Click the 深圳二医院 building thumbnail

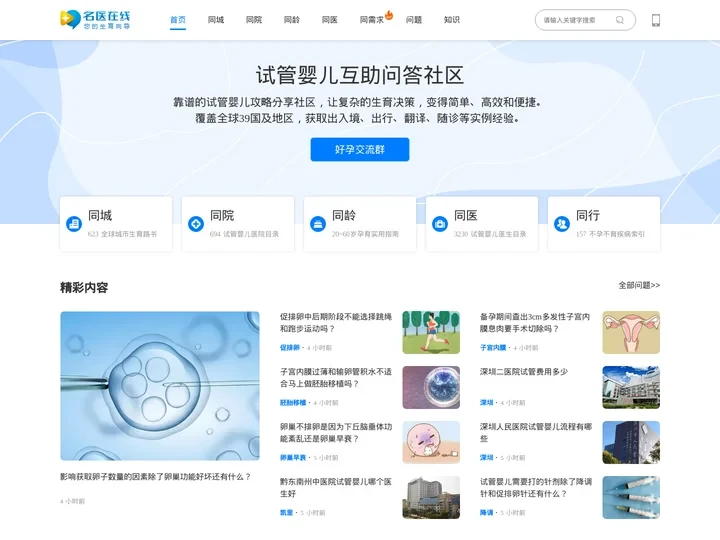click(631, 388)
